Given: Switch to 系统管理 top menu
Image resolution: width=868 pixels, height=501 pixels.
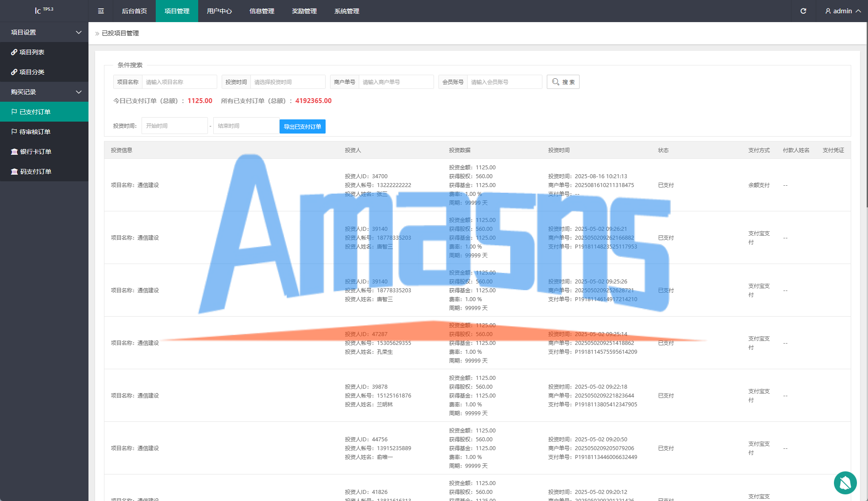Looking at the screenshot, I should tap(347, 11).
